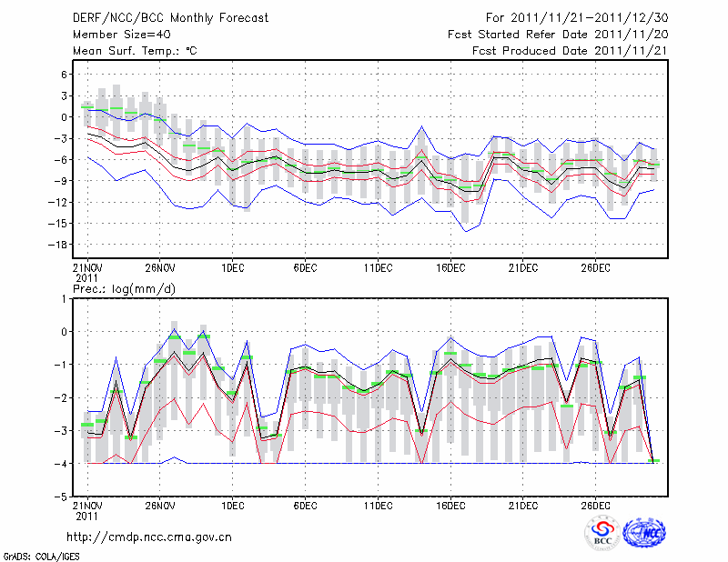Click the 6 value on temperature y-axis
This screenshot has height=562, width=728.
coord(66,74)
